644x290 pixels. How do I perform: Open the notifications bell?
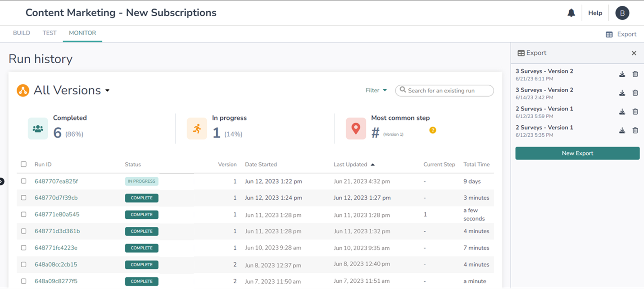click(x=571, y=13)
